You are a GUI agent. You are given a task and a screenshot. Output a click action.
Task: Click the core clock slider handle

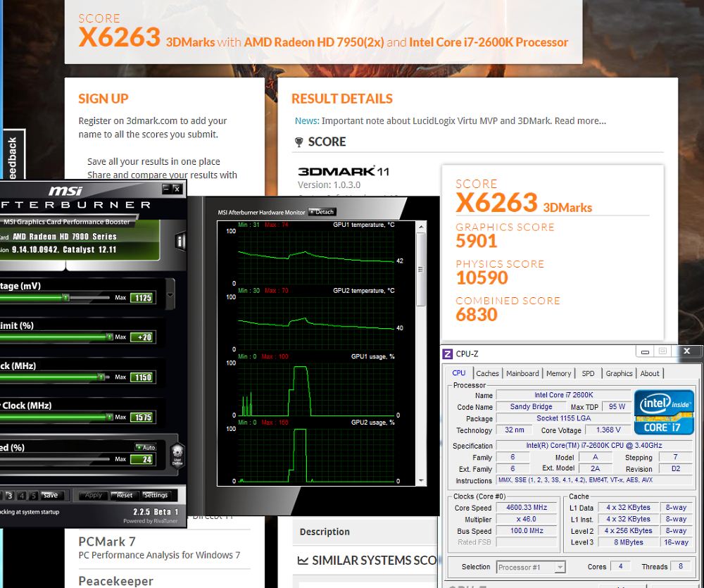pos(101,377)
